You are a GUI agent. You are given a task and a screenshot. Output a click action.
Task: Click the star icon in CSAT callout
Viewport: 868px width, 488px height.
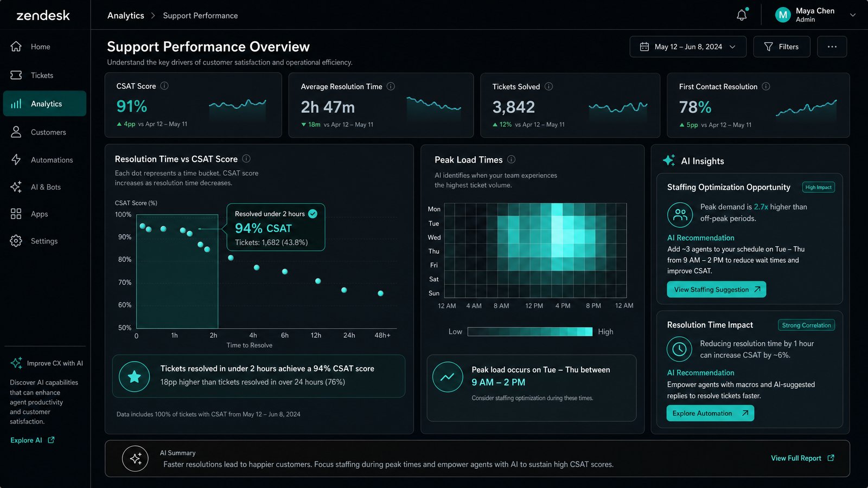(x=135, y=376)
